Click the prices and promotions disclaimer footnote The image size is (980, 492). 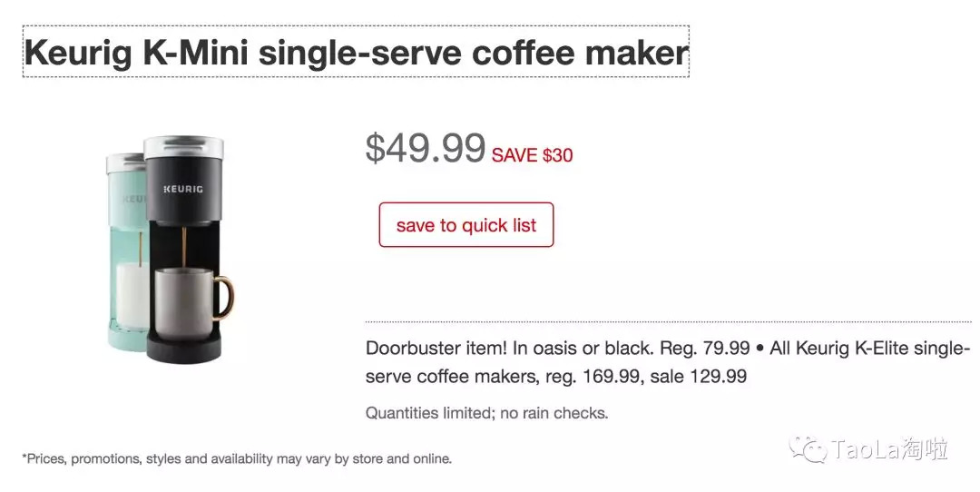coord(237,458)
